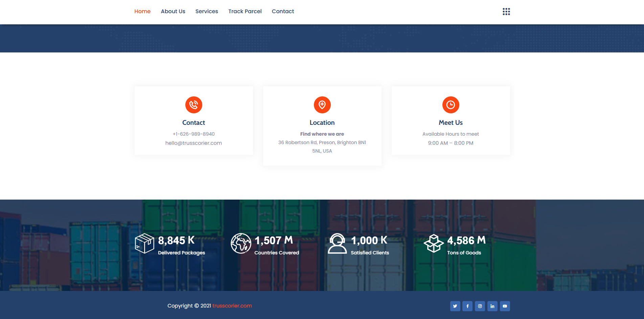The width and height of the screenshot is (644, 319).
Task: Open the LinkedIn social link
Action: pyautogui.click(x=492, y=306)
